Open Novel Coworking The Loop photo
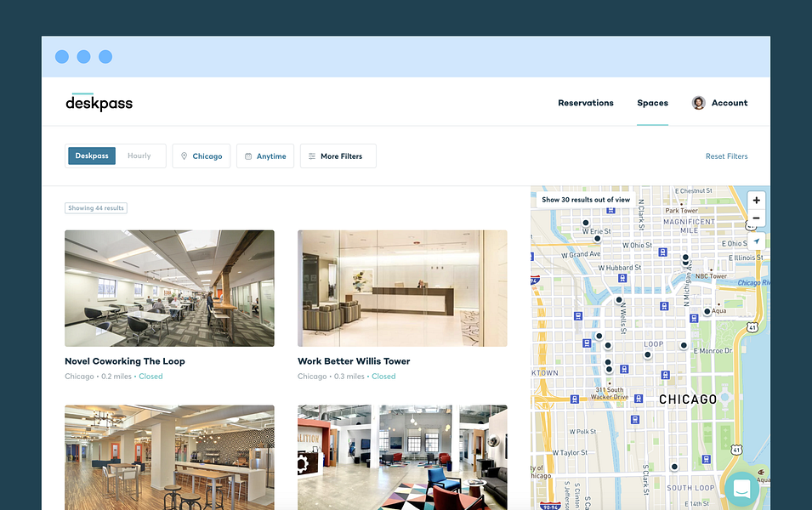 coord(169,288)
